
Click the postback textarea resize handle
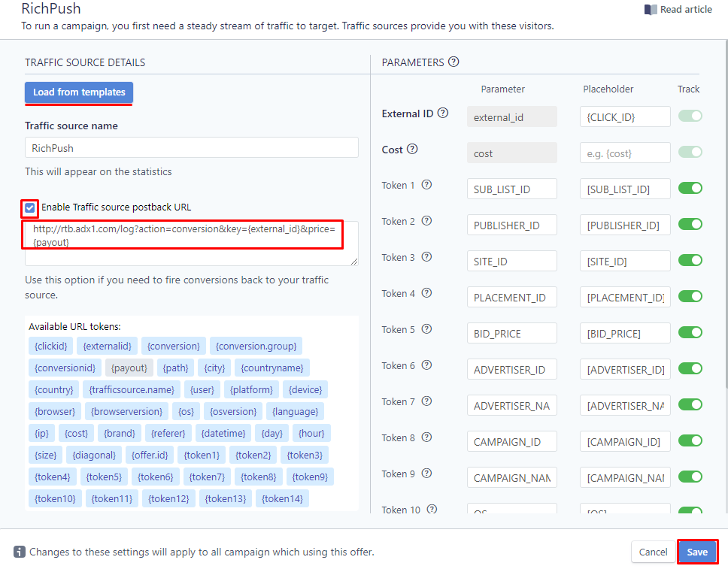[x=355, y=262]
